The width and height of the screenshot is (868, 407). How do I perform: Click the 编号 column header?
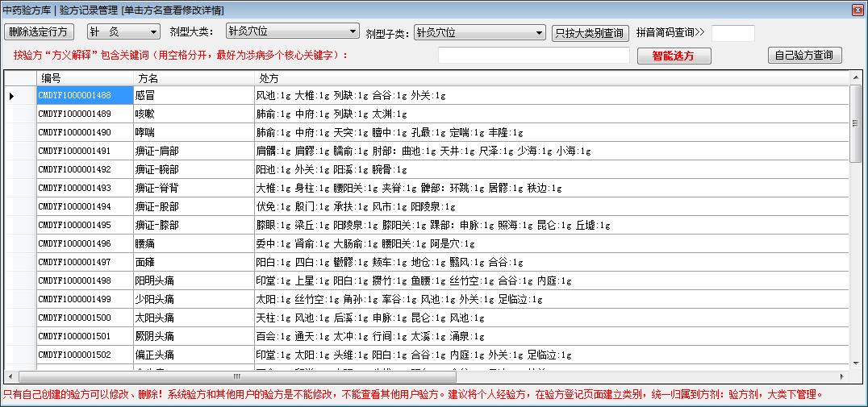[85, 78]
